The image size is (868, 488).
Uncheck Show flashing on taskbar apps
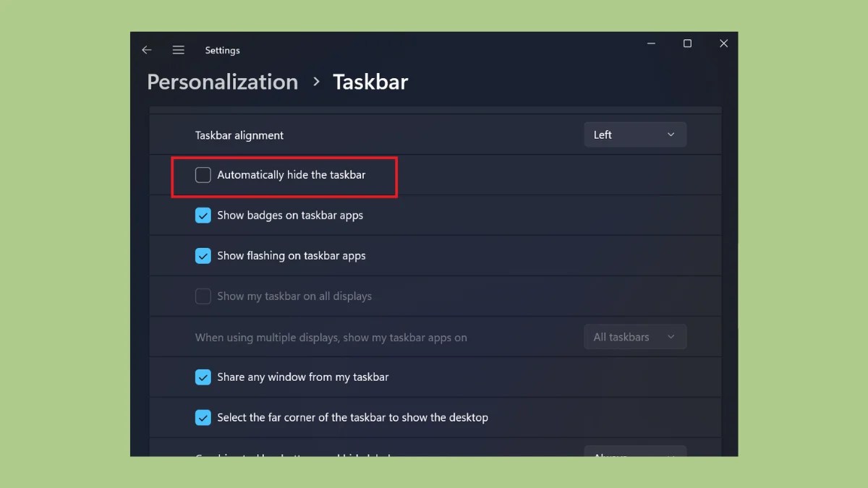(x=203, y=255)
